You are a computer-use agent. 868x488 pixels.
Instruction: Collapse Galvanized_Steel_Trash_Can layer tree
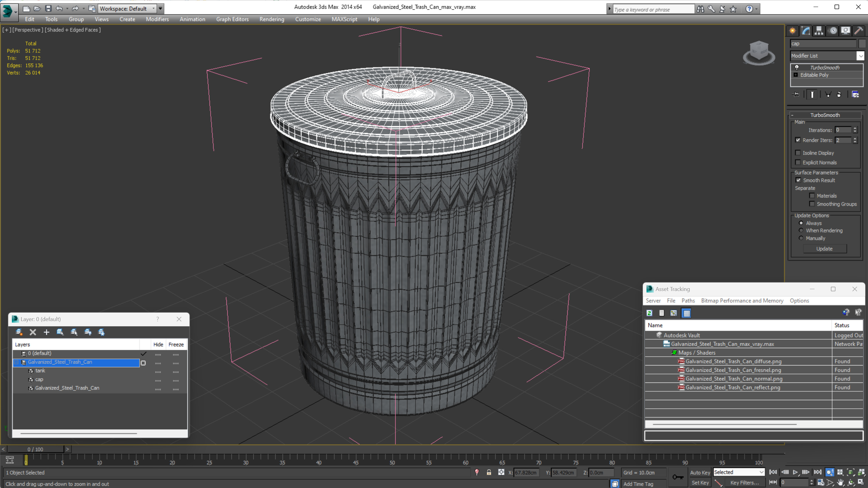(x=16, y=362)
